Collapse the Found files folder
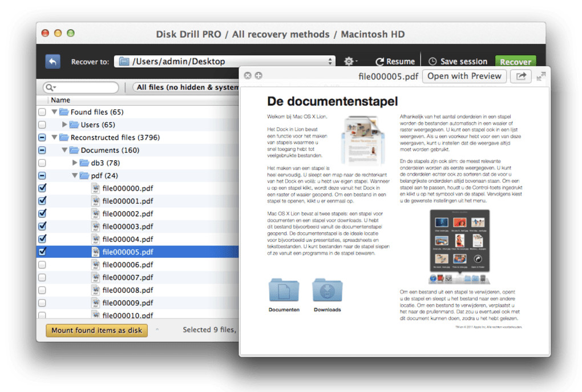This screenshot has width=582, height=392. pyautogui.click(x=54, y=112)
